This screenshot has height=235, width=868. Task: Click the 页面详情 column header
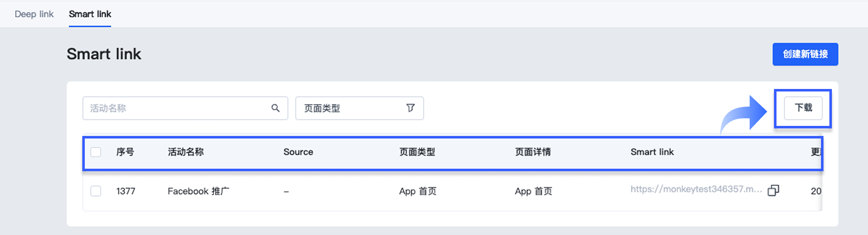click(533, 152)
